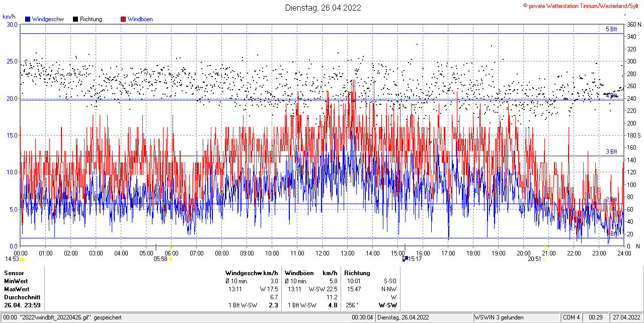Click the sunrise sun icon at 05:58
This screenshot has width=644, height=323.
(x=171, y=259)
